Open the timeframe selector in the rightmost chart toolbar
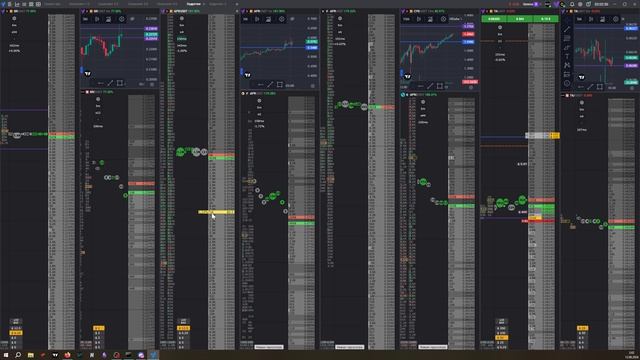Screen dimensions: 640x360 pos(579,19)
